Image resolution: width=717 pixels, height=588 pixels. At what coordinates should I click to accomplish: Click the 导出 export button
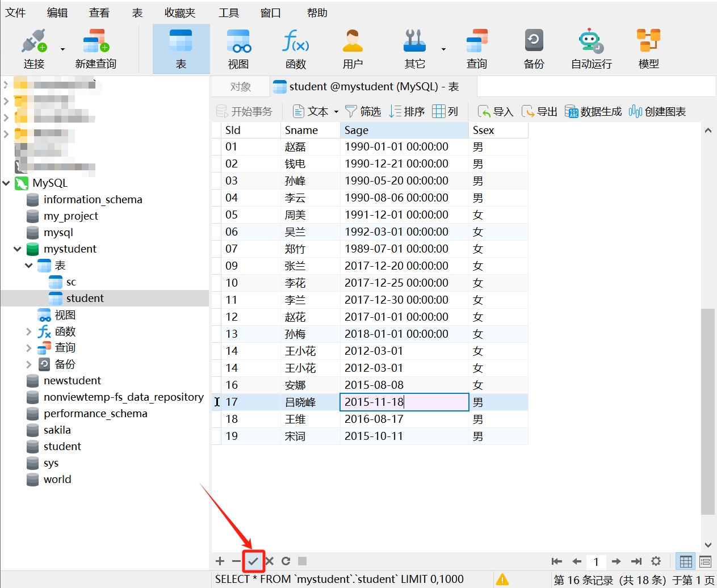point(540,112)
